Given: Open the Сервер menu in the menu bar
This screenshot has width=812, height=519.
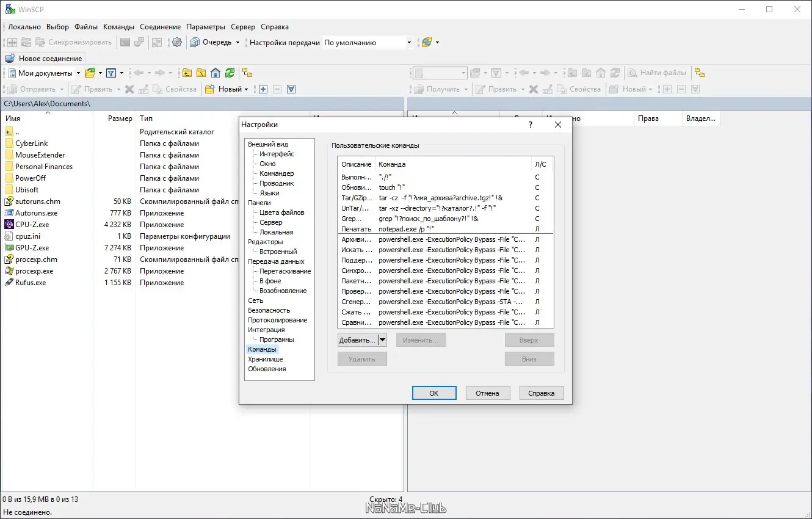Looking at the screenshot, I should [x=243, y=27].
